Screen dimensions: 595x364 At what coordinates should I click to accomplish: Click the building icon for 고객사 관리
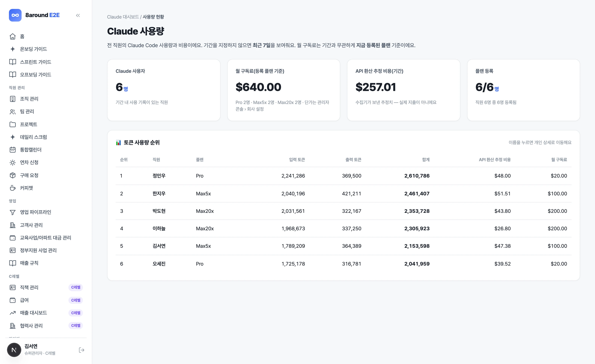13,225
